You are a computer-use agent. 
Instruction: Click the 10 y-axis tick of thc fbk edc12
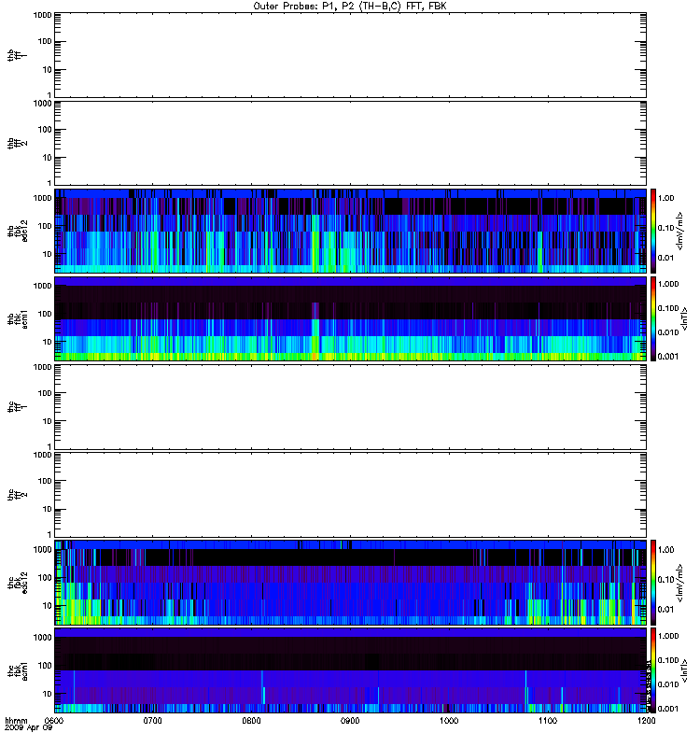[x=48, y=606]
